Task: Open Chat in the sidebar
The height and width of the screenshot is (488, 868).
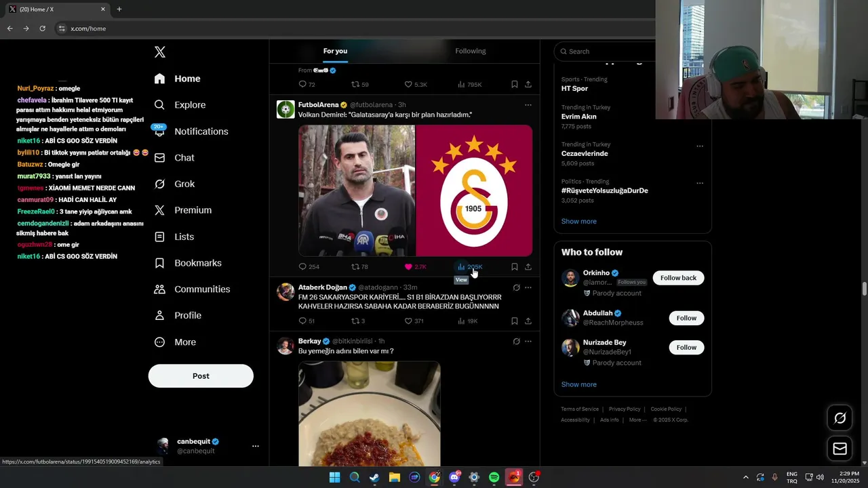Action: [x=174, y=157]
